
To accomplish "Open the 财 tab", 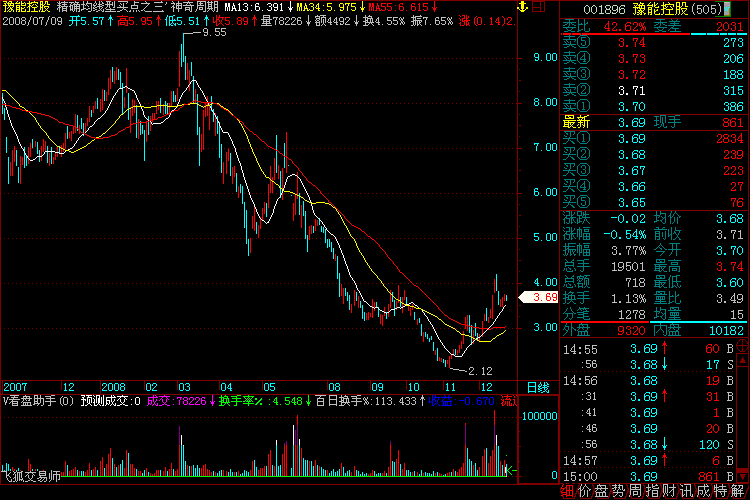I will (x=669, y=491).
